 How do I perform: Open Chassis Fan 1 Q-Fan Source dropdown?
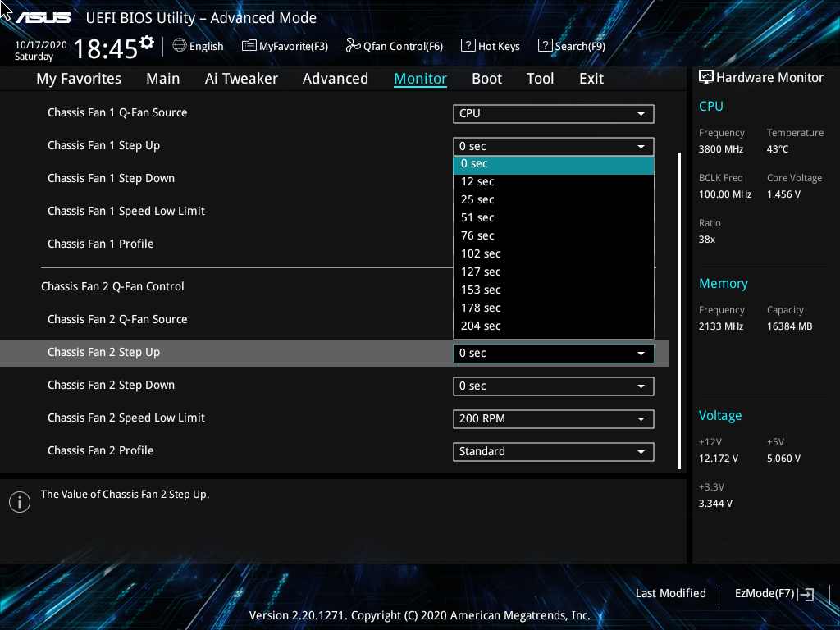tap(554, 113)
